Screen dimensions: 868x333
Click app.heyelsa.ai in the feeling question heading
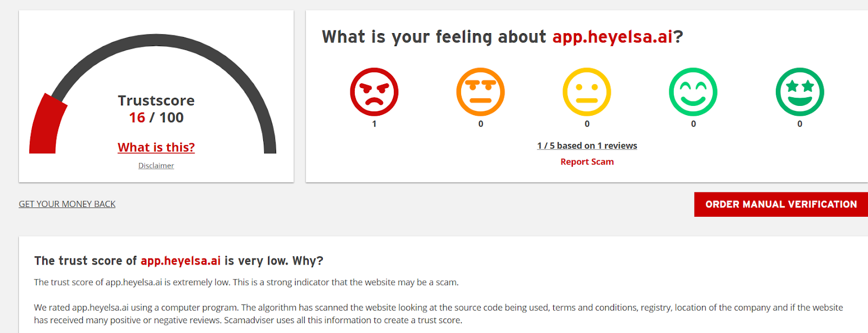pos(612,36)
